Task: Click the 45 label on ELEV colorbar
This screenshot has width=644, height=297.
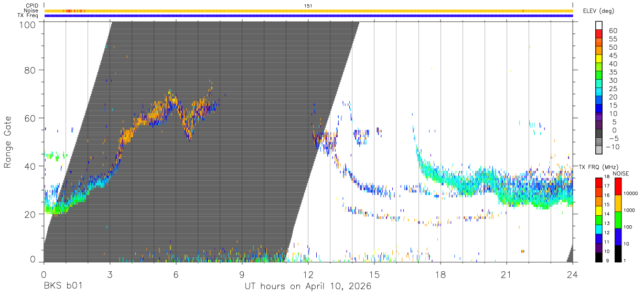Action: (612, 56)
